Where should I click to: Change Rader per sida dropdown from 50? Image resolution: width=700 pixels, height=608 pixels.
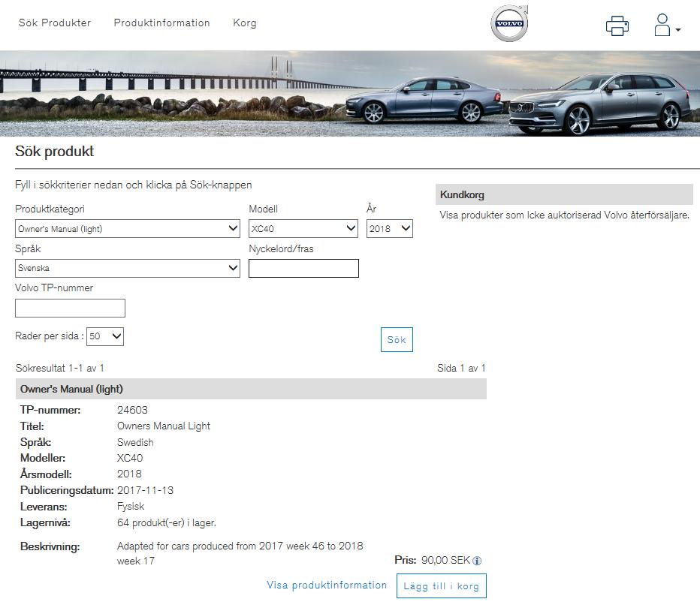tap(105, 336)
